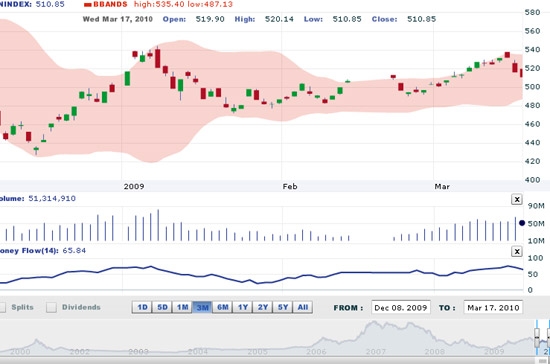This screenshot has height=364, width=550.
Task: Select the 1Y time range
Action: tap(243, 307)
